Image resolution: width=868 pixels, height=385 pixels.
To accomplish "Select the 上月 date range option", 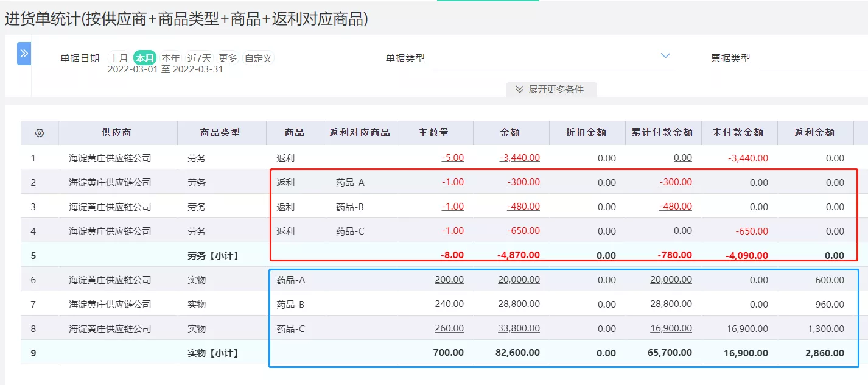I will 119,58.
